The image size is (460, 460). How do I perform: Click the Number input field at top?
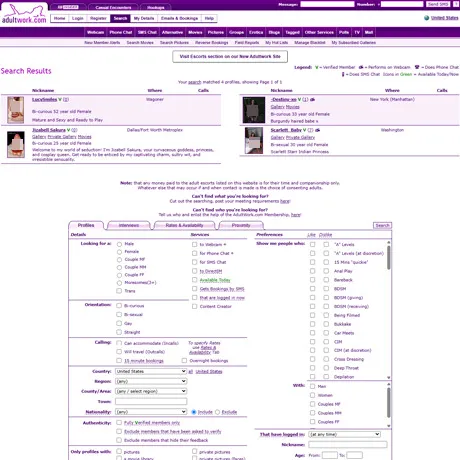(402, 4)
